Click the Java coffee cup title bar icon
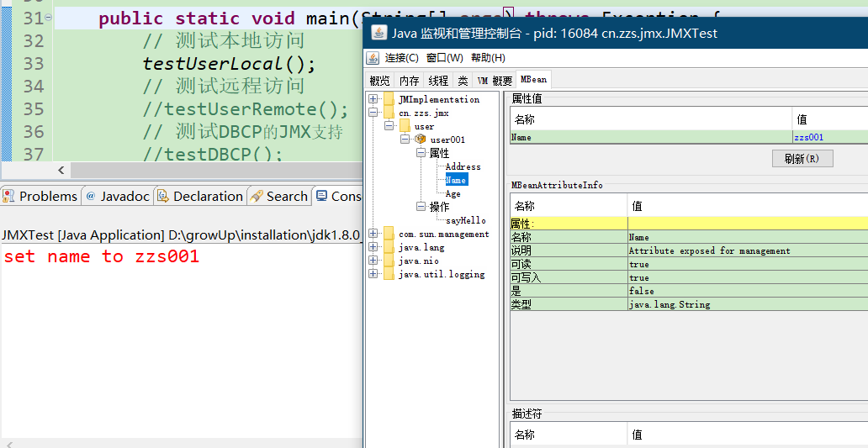The width and height of the screenshot is (868, 448). [x=378, y=33]
